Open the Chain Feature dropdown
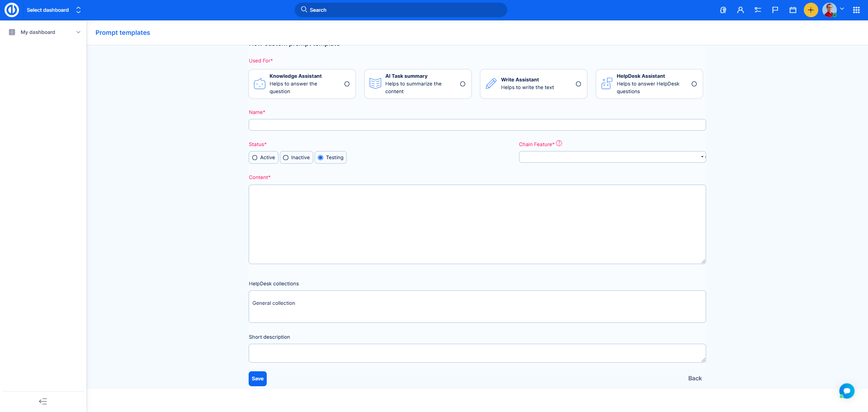This screenshot has width=868, height=412. click(x=612, y=157)
